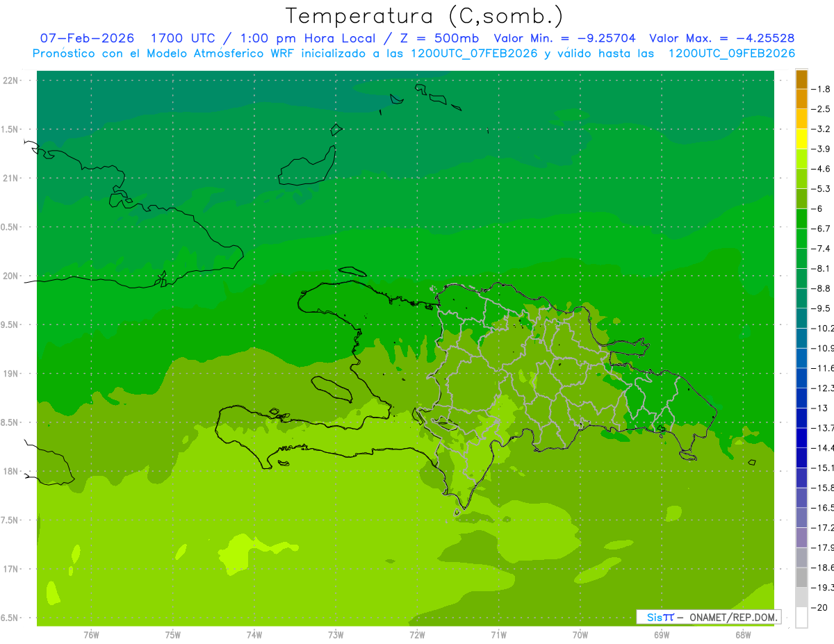
Task: Click the "75W" longitude axis label
Action: click(173, 635)
